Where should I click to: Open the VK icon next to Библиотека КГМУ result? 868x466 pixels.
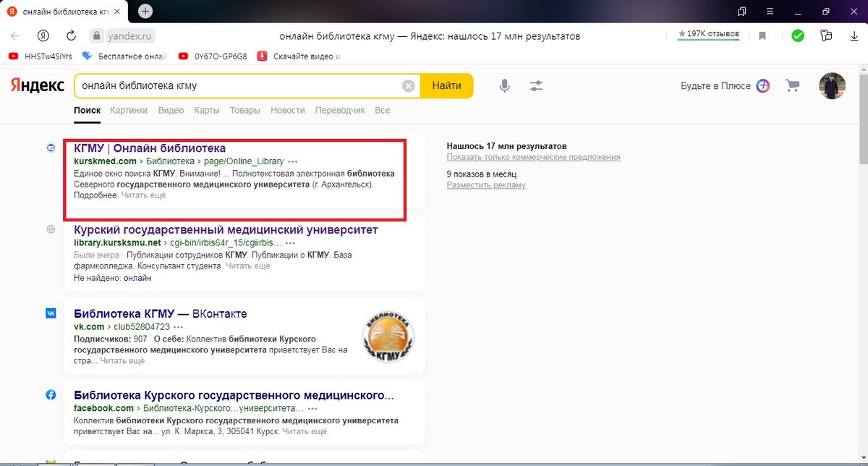pyautogui.click(x=51, y=313)
